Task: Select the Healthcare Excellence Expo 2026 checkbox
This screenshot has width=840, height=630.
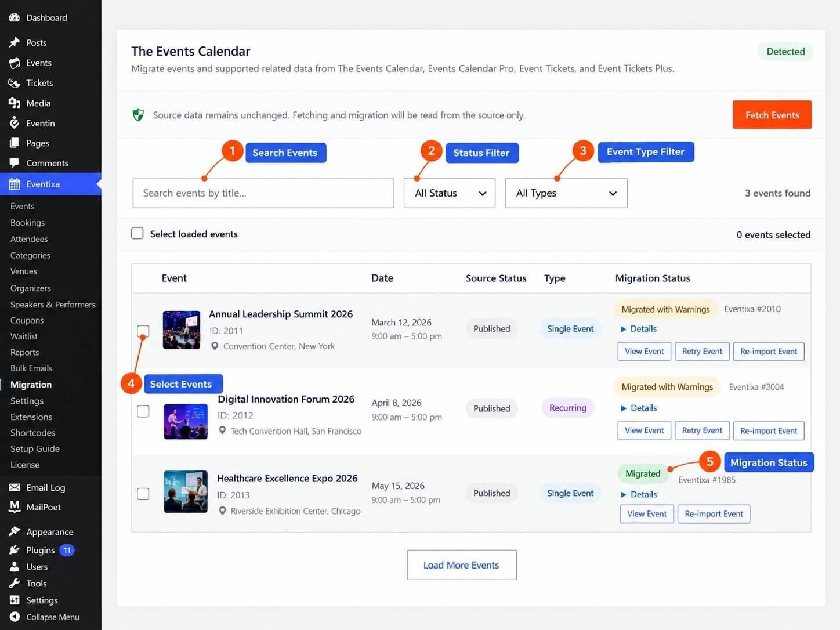Action: (143, 494)
